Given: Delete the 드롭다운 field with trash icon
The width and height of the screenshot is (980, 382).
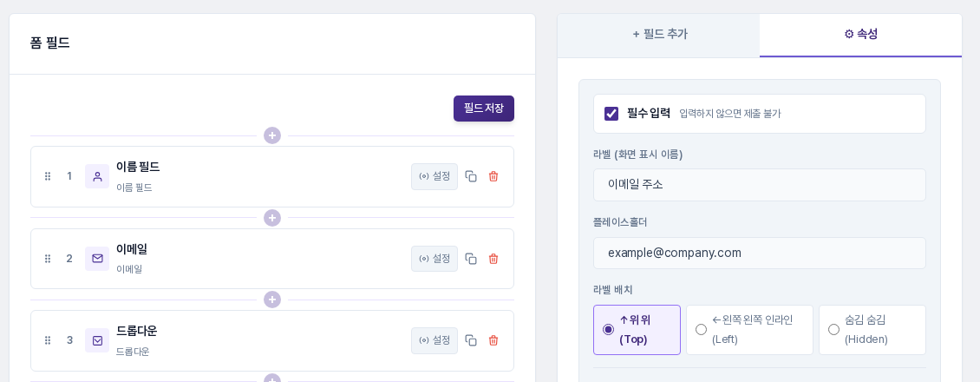Looking at the screenshot, I should 493,340.
